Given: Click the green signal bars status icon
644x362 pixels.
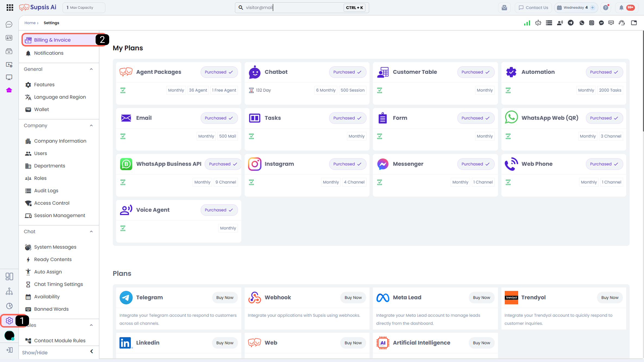Looking at the screenshot, I should pyautogui.click(x=527, y=23).
